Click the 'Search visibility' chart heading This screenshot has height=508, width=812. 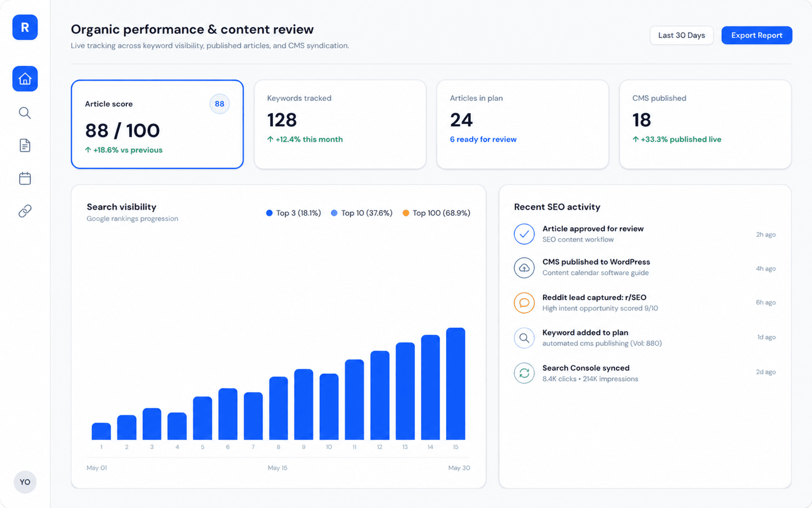[x=121, y=207]
